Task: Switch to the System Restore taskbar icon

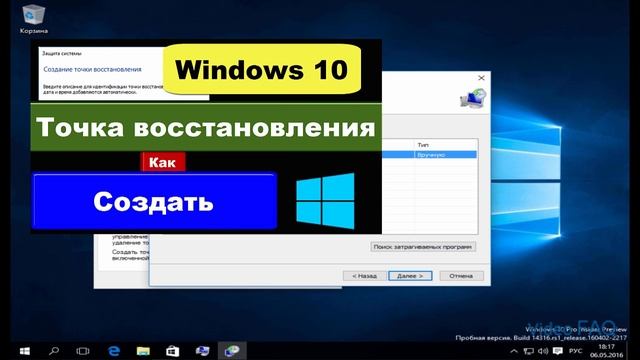Action: (x=232, y=351)
